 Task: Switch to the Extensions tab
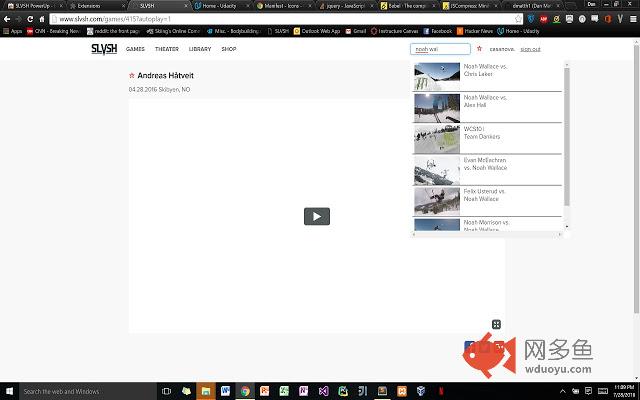96,6
